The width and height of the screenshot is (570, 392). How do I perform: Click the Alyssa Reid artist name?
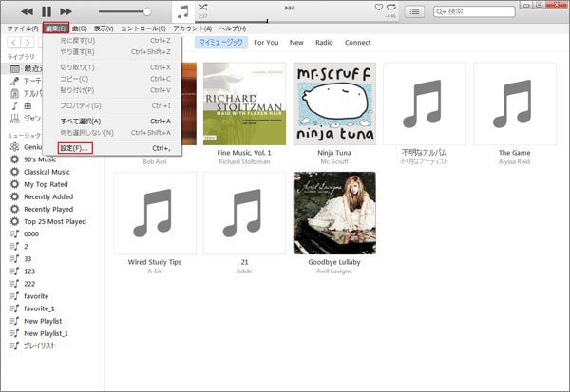[x=514, y=161]
